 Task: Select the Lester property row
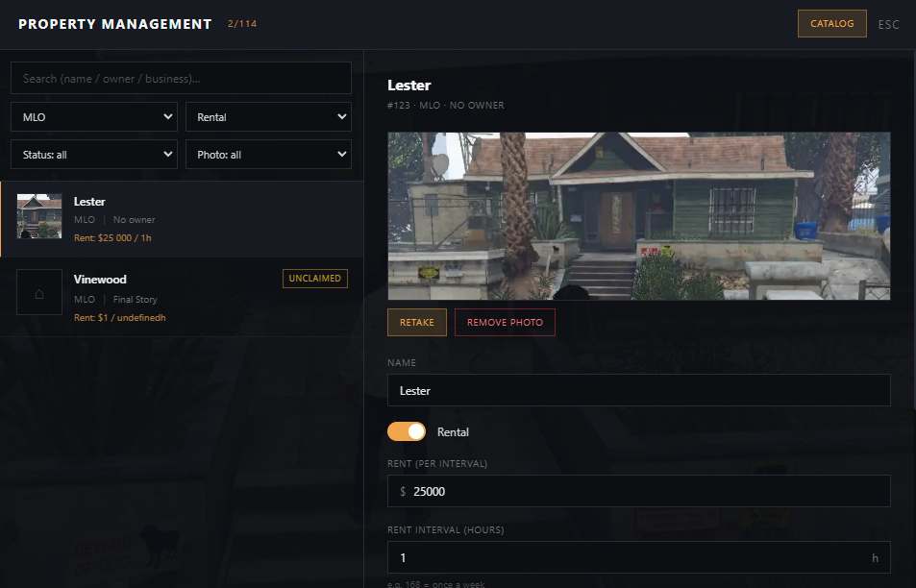(182, 219)
